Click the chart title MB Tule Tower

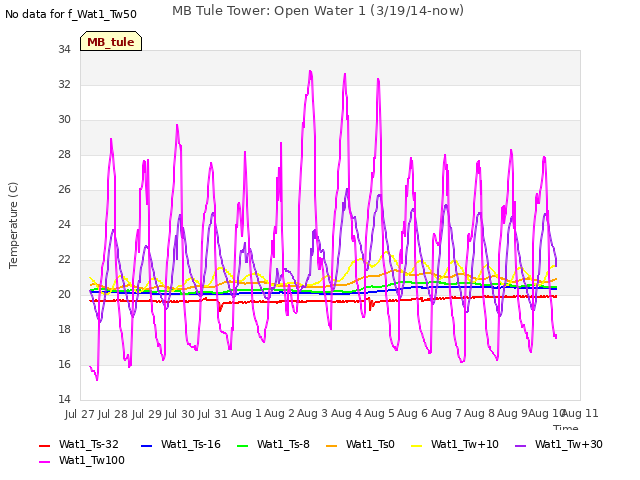(x=318, y=11)
